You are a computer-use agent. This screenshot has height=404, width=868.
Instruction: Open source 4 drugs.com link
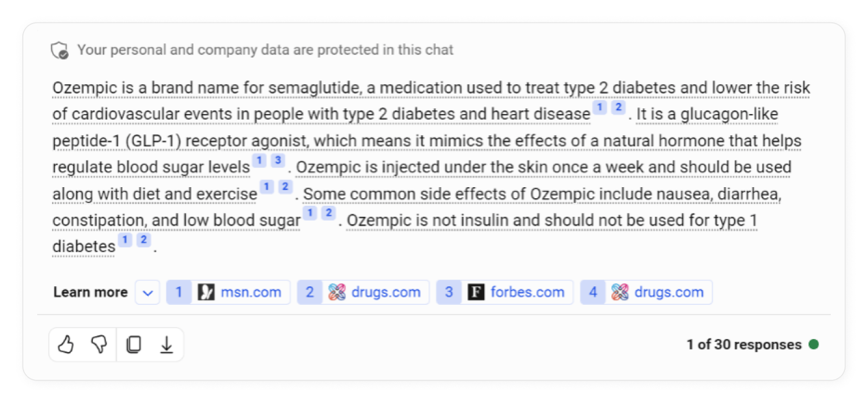[x=668, y=292]
